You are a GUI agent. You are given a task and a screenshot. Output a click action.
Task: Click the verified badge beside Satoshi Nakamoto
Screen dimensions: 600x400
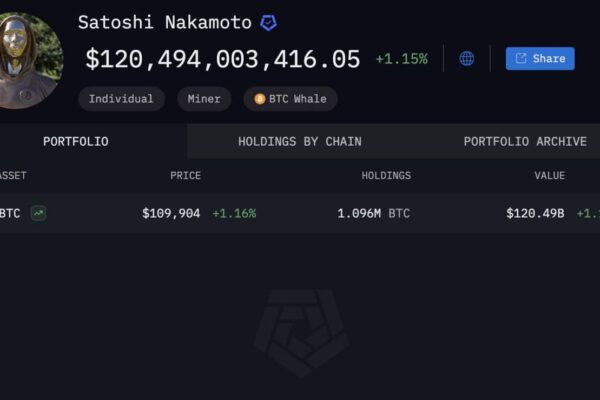tap(268, 23)
